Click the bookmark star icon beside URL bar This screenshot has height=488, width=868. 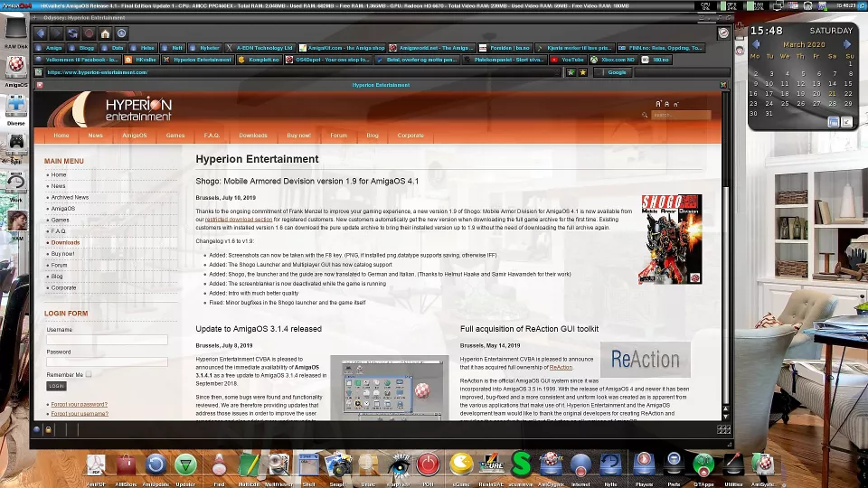click(582, 72)
